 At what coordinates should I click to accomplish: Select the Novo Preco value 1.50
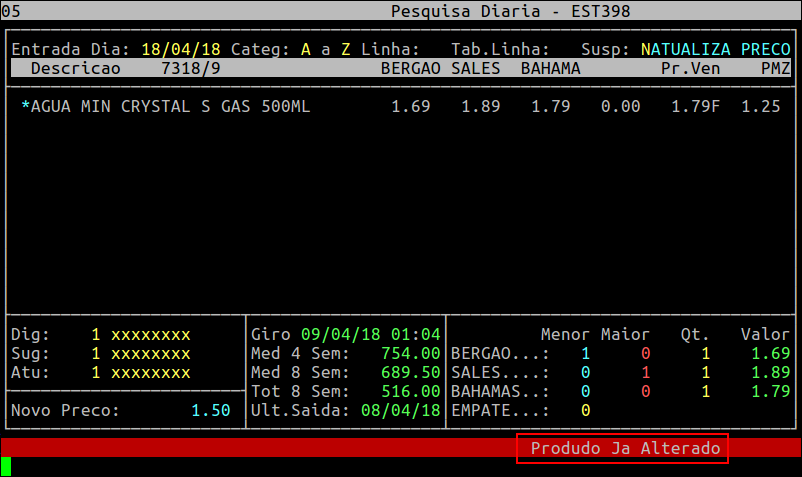point(211,410)
